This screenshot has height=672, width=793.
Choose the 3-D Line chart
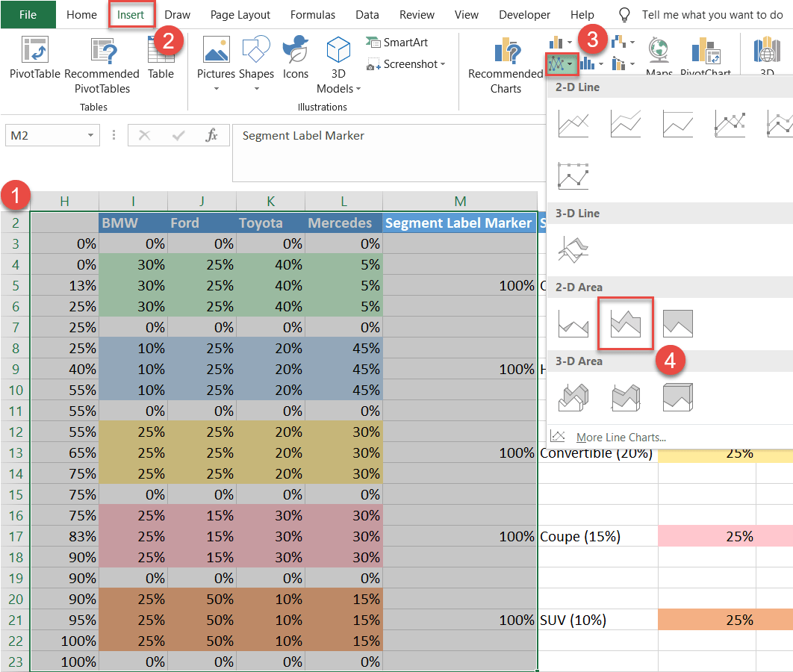tap(573, 250)
